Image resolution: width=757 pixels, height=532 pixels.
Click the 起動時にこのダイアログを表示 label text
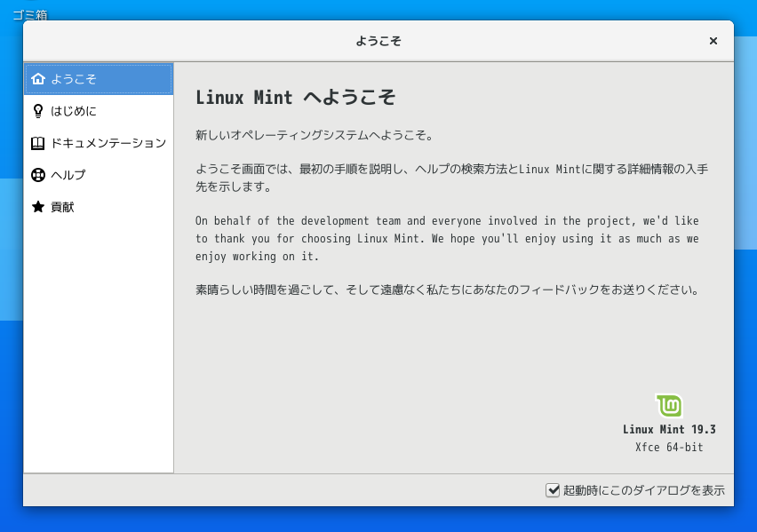(644, 490)
